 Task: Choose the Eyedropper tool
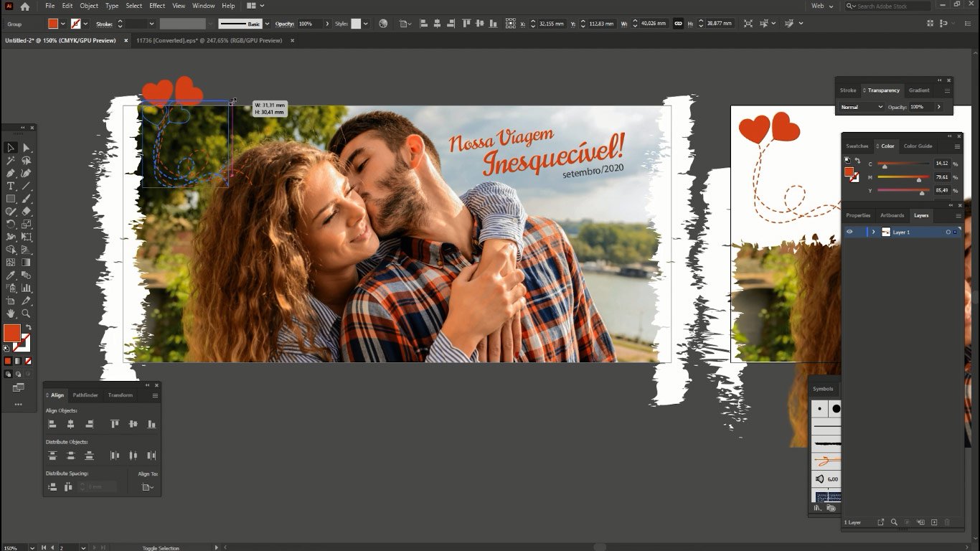11,275
